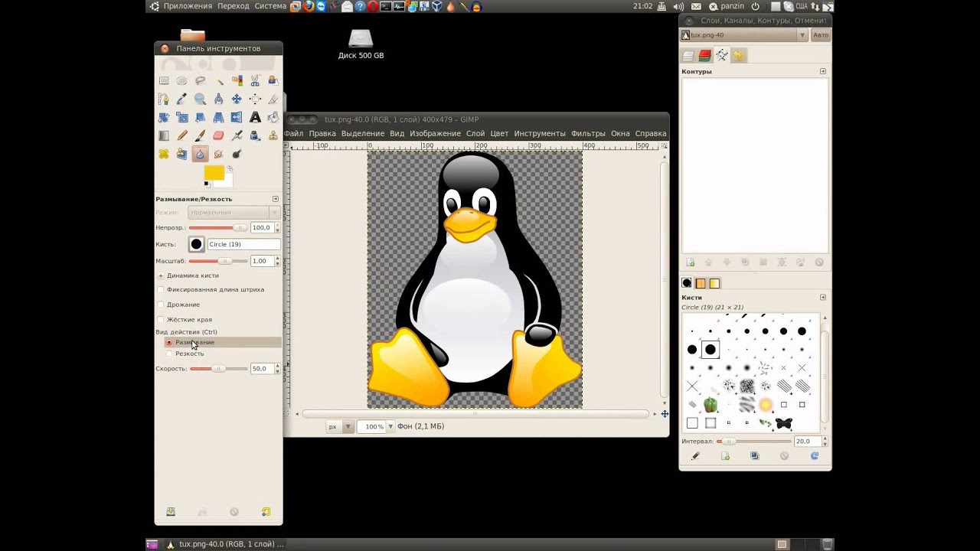This screenshot has width=980, height=551.
Task: Open the white background color swatch
Action: [x=229, y=183]
